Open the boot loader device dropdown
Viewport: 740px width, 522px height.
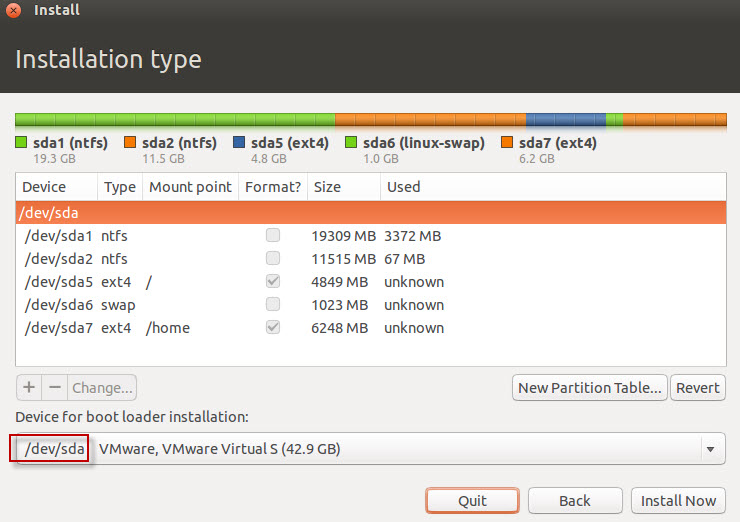370,449
